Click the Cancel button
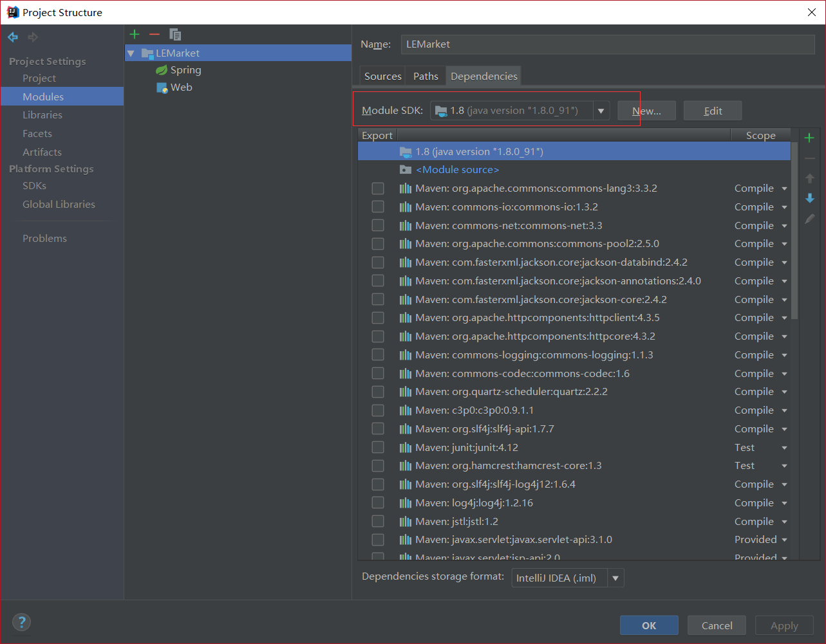Viewport: 826px width, 644px height. click(717, 625)
